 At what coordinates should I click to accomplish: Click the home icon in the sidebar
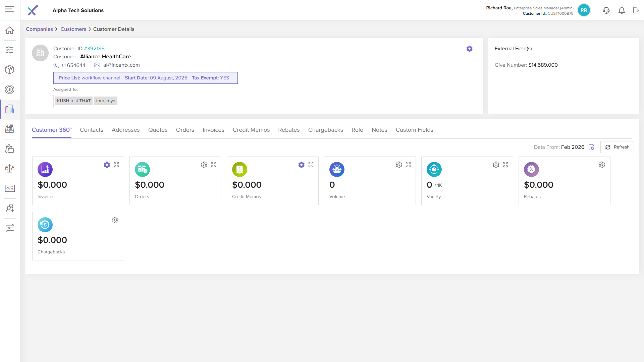(10, 30)
